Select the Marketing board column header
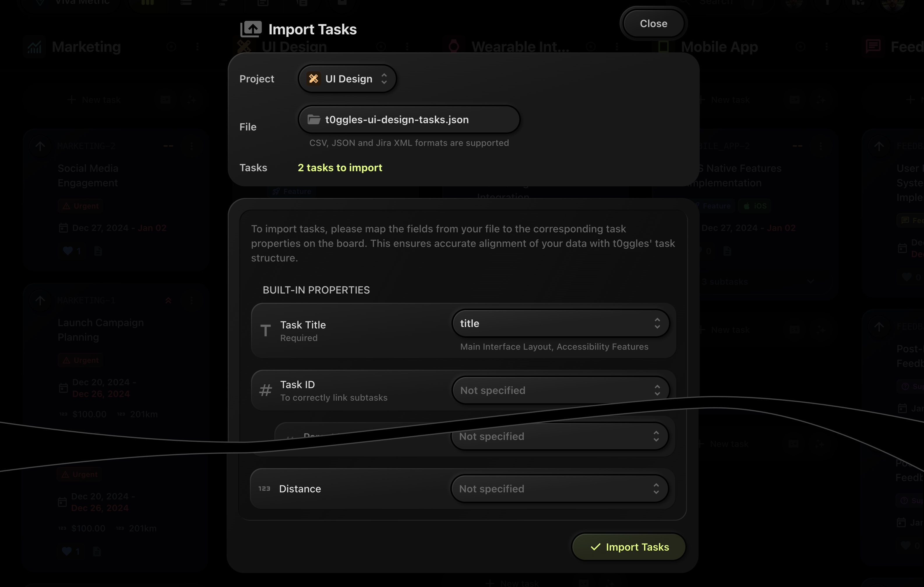924x587 pixels. 86,47
